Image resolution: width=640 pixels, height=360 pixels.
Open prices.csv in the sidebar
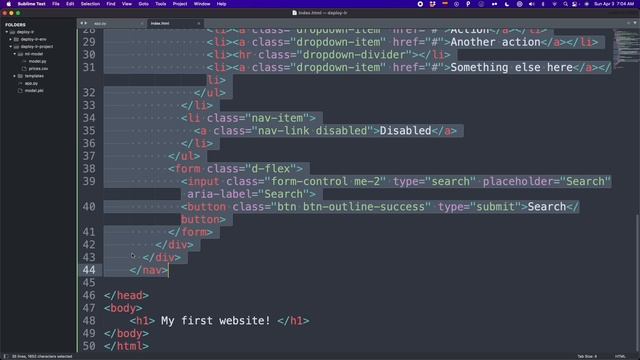38,69
